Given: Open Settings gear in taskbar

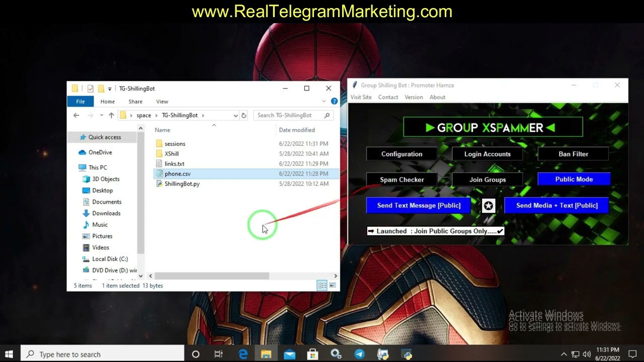Looking at the screenshot, I should click(336, 354).
